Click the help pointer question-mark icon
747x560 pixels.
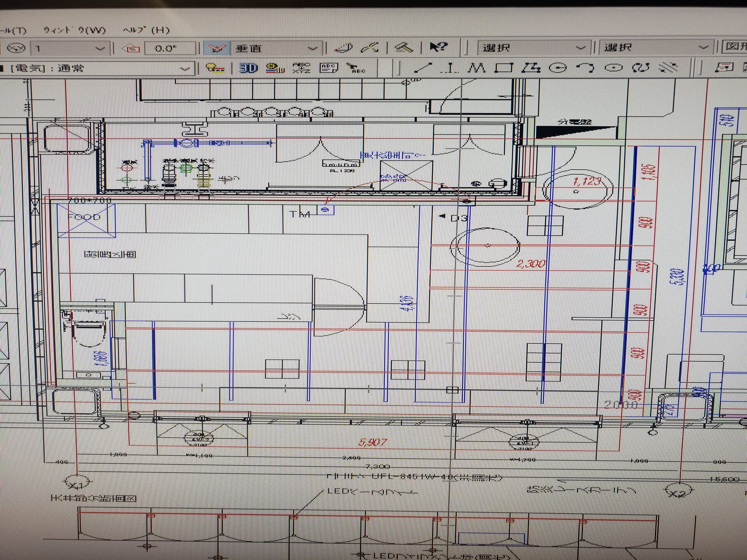438,47
